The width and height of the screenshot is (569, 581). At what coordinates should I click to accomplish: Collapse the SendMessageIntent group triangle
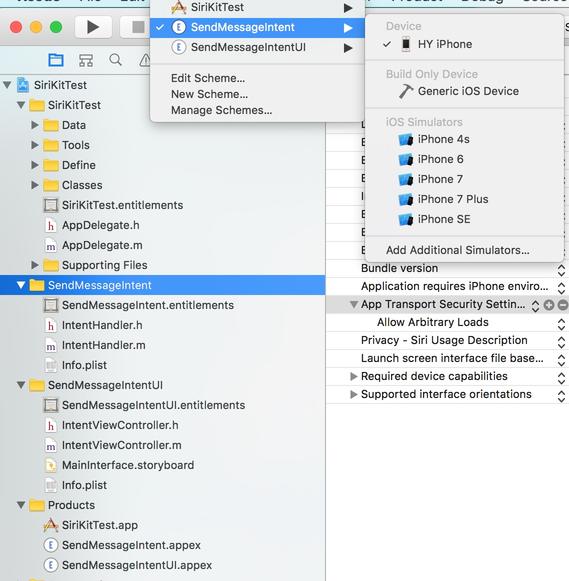click(21, 285)
